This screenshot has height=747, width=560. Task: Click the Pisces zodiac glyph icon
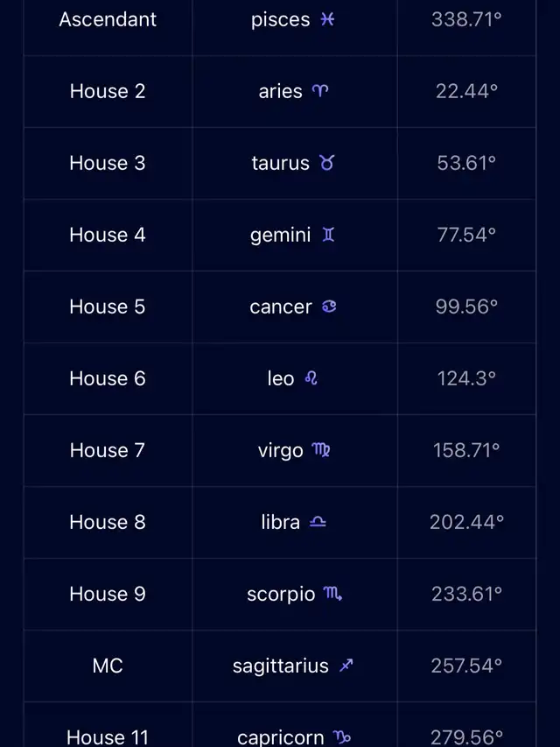[x=327, y=19]
